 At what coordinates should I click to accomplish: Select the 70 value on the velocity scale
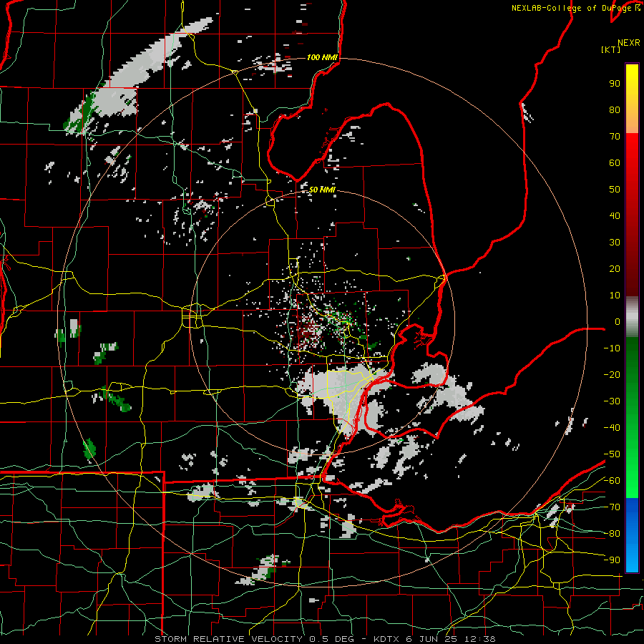(x=615, y=137)
